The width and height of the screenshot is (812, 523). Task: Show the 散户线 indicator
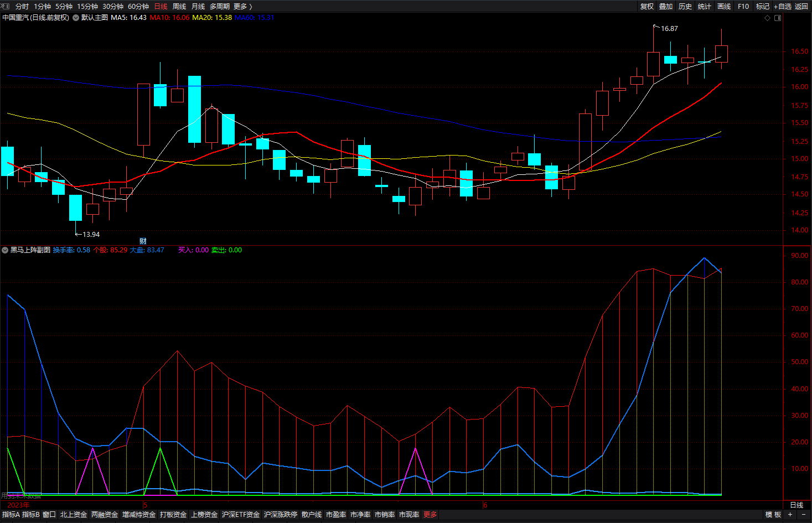click(312, 515)
